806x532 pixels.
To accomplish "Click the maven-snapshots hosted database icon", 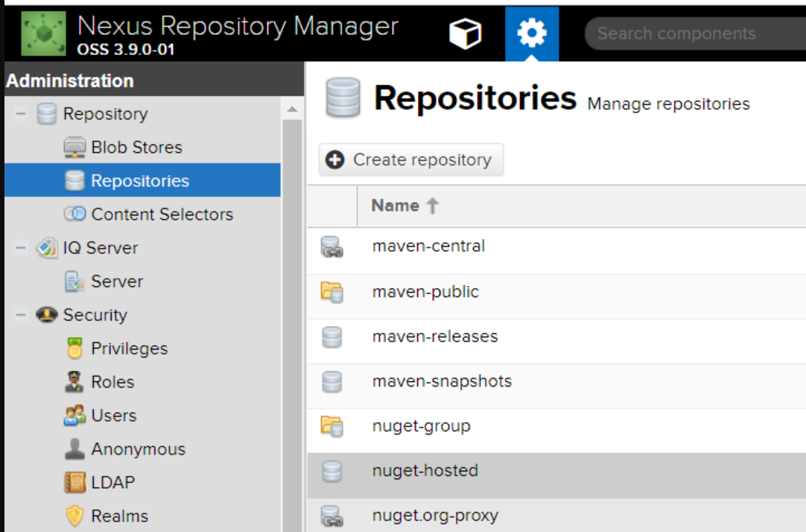I will [x=332, y=382].
